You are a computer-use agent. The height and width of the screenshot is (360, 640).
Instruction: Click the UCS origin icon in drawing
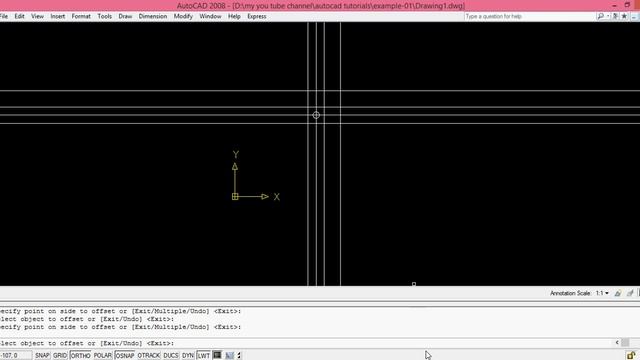pos(235,197)
